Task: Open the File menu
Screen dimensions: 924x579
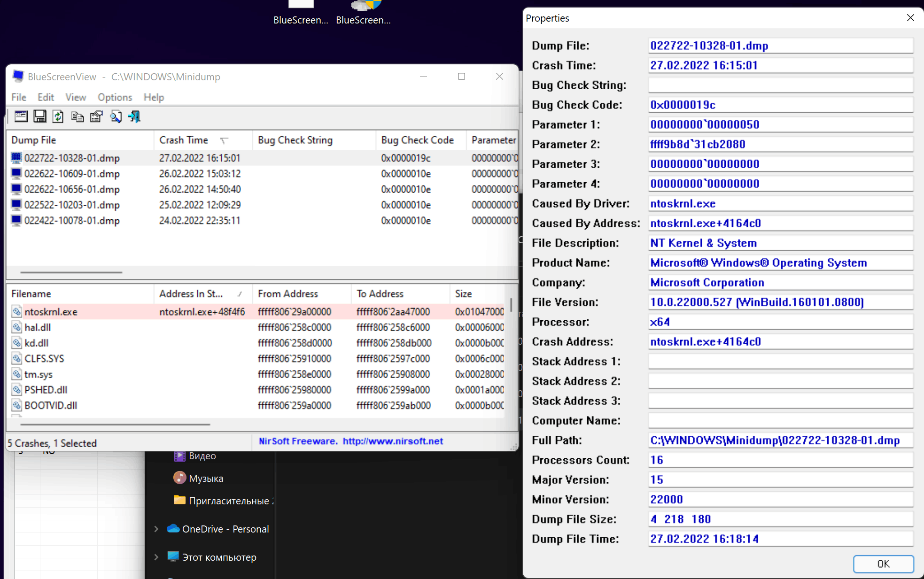Action: 19,97
